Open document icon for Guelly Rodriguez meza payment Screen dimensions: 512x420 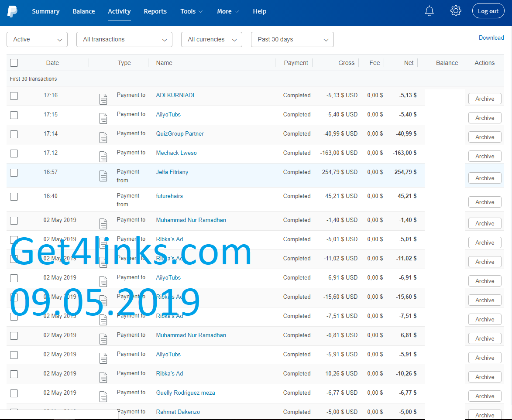pyautogui.click(x=103, y=396)
